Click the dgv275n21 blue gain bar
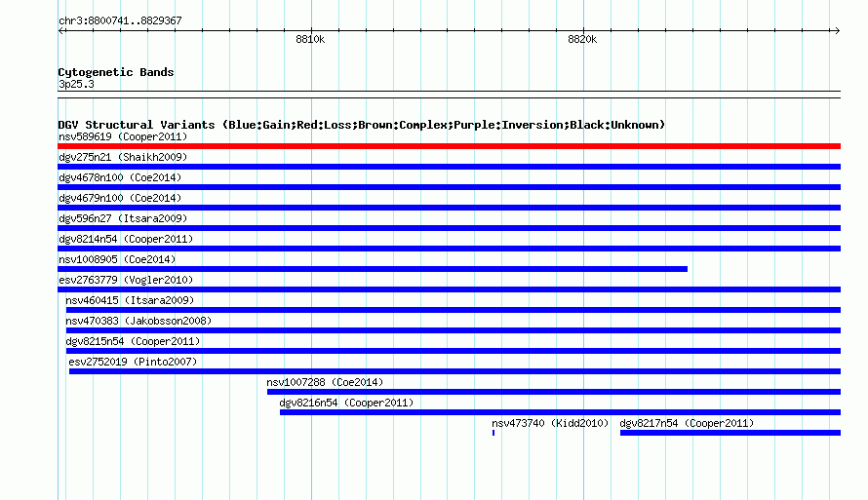This screenshot has width=868, height=500. [x=449, y=167]
